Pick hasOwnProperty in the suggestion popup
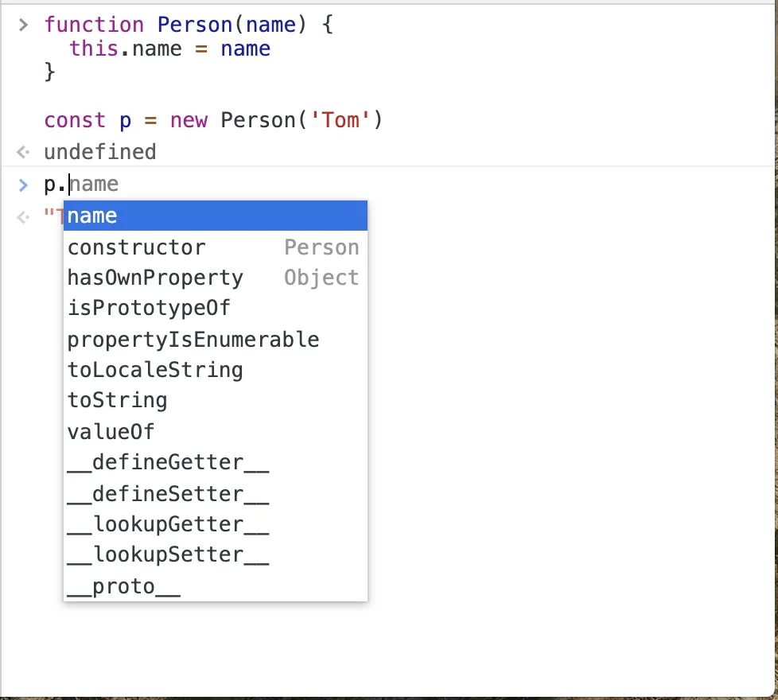 tap(216, 278)
